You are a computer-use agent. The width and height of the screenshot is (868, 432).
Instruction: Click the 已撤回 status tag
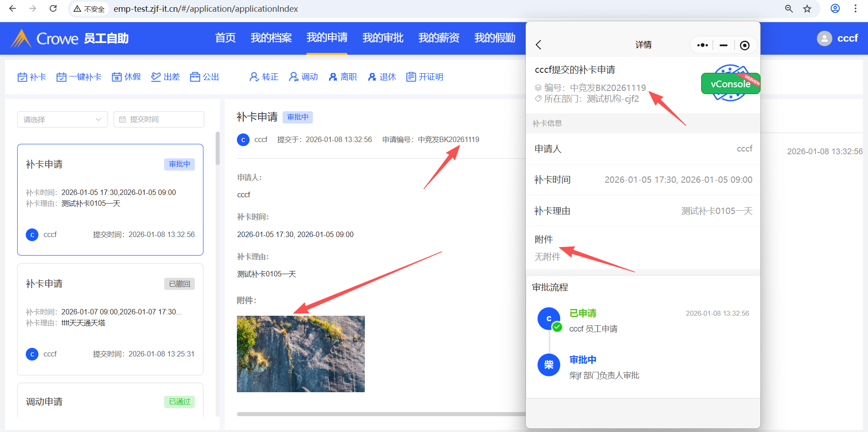[x=179, y=284]
